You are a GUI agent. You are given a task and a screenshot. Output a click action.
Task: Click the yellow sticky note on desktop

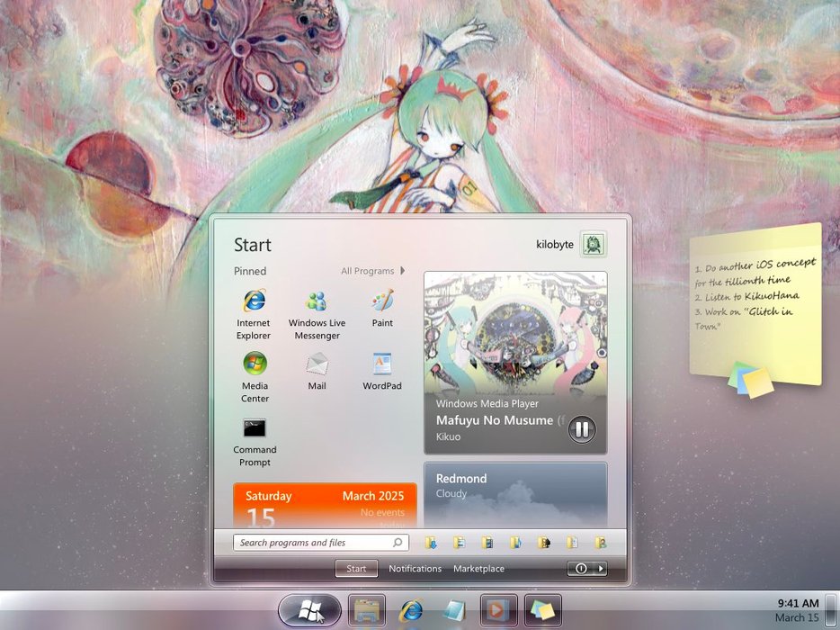(x=755, y=303)
